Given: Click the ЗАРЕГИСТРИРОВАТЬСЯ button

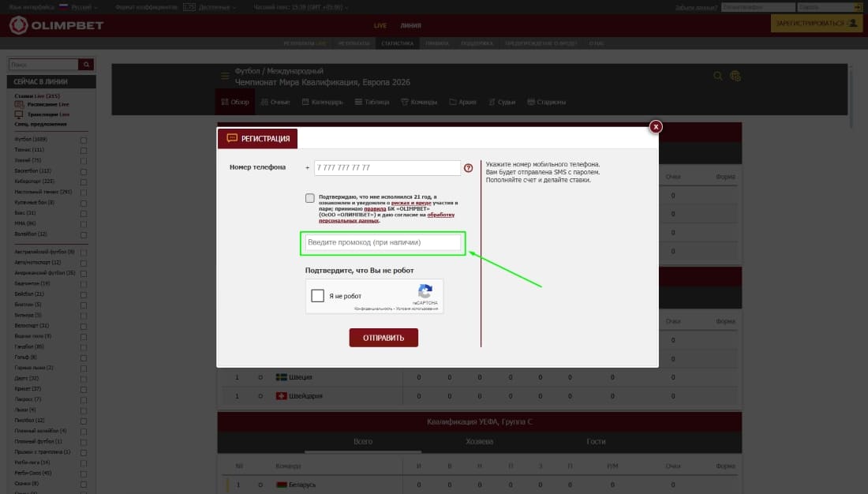Looking at the screenshot, I should (817, 23).
